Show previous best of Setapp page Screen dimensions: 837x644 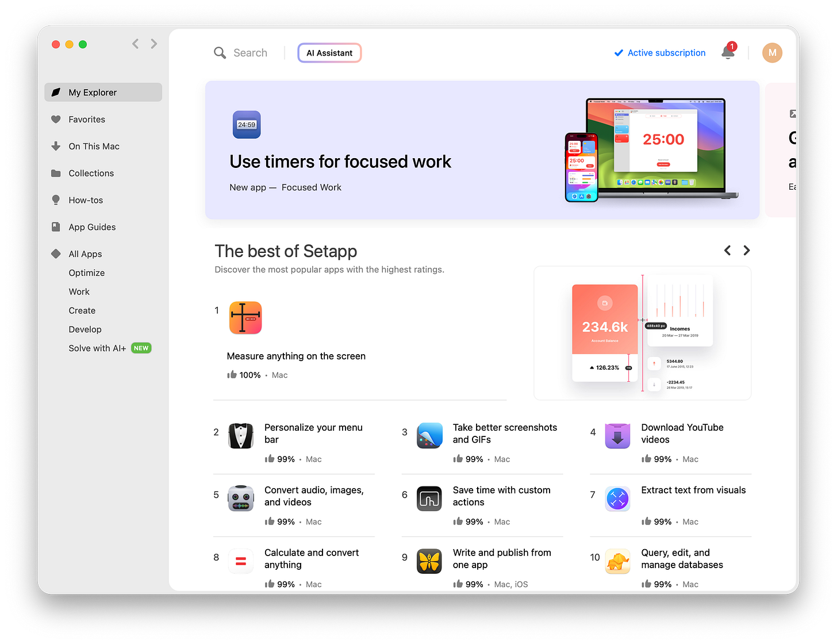point(727,250)
